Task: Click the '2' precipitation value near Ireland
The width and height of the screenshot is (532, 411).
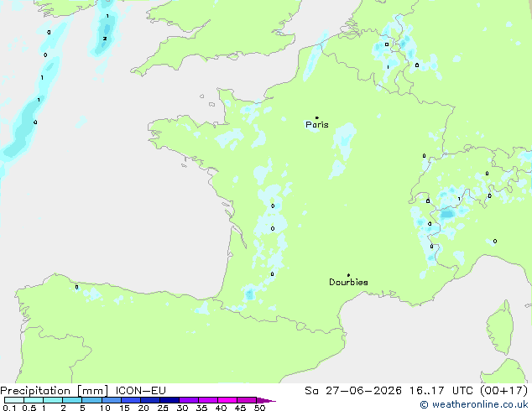Action: pyautogui.click(x=105, y=39)
